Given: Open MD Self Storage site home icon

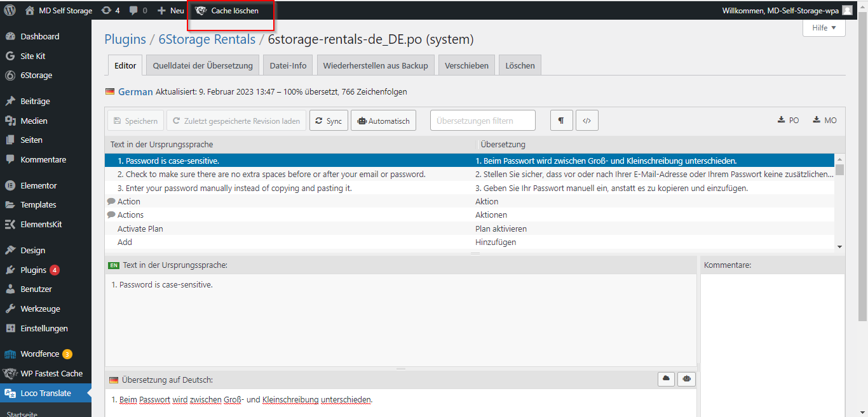Looking at the screenshot, I should click(30, 10).
